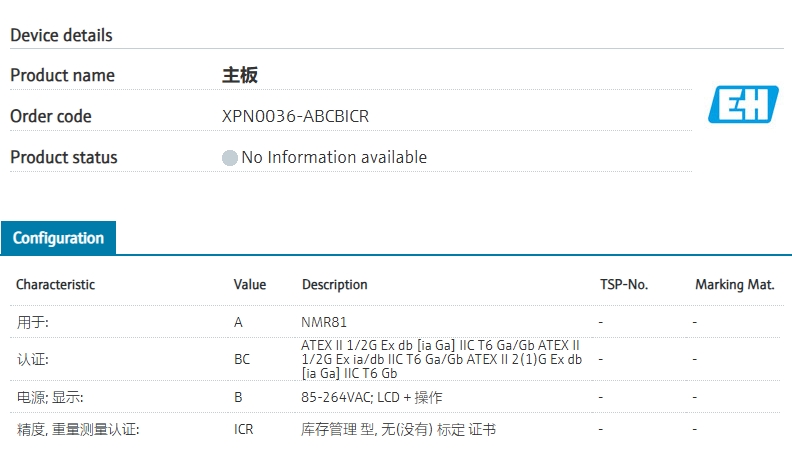Viewport: 792px width, 454px height.
Task: Click the BC value cell
Action: (243, 358)
